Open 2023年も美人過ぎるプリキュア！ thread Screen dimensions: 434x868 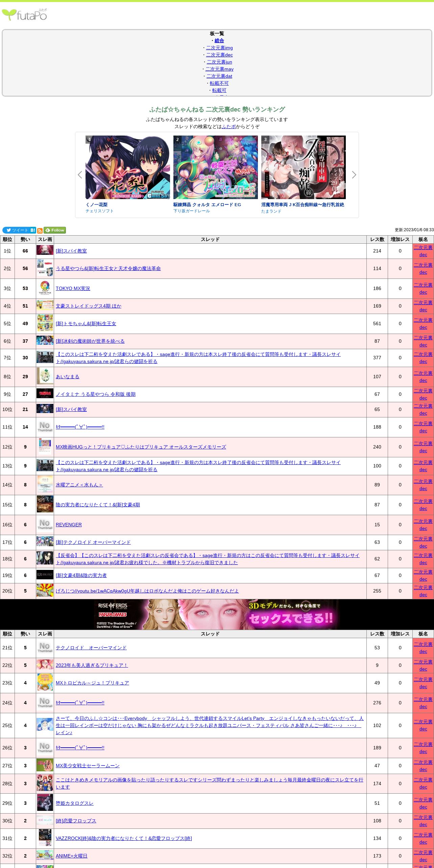[x=92, y=665]
